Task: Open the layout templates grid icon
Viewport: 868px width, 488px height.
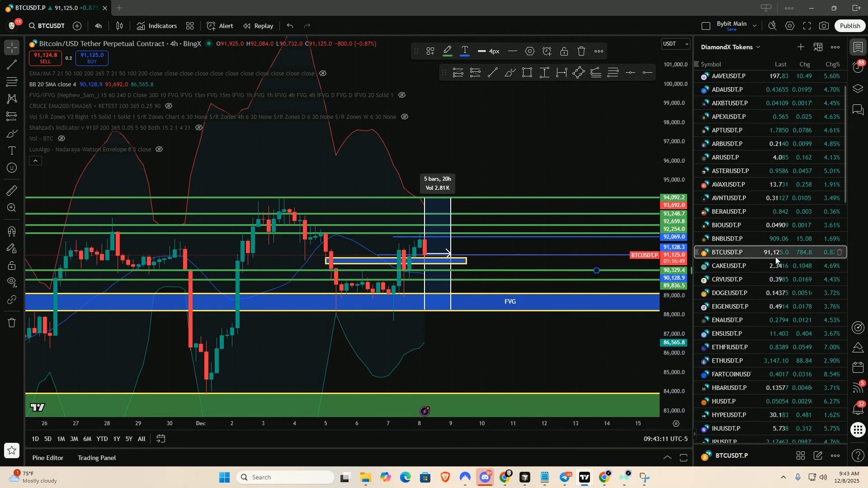Action: point(190,26)
